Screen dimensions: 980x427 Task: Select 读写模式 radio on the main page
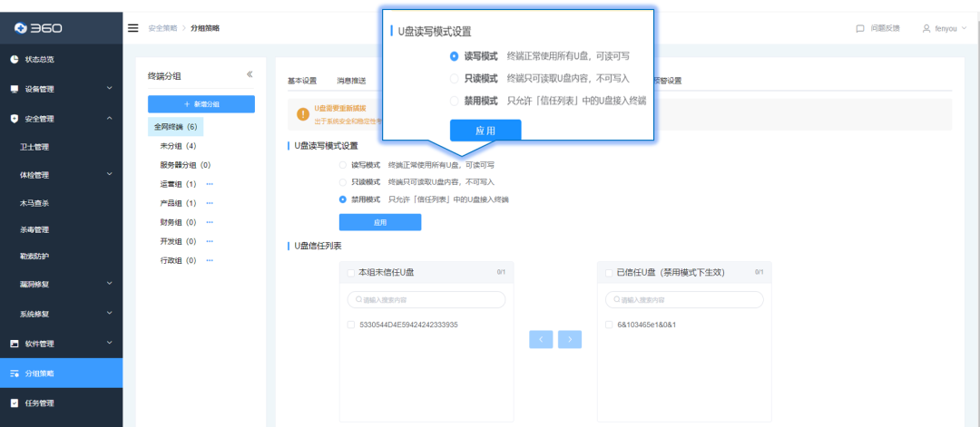pyautogui.click(x=342, y=165)
